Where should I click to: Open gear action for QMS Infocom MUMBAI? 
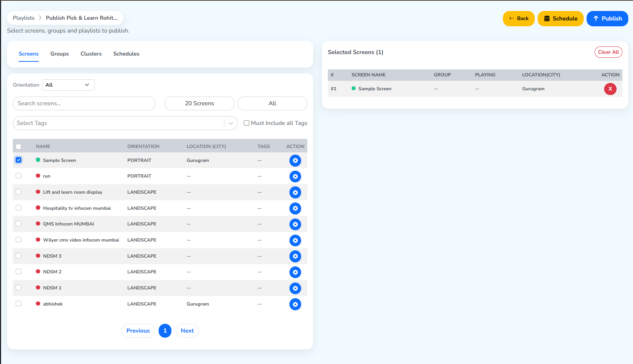coord(295,224)
